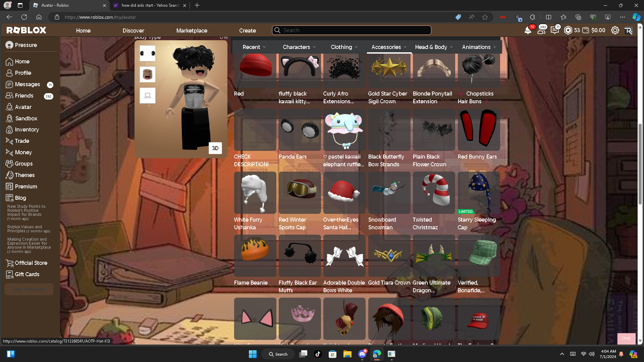The image size is (644, 362).
Task: Open the settings gear in Roblox header
Action: 615,30
